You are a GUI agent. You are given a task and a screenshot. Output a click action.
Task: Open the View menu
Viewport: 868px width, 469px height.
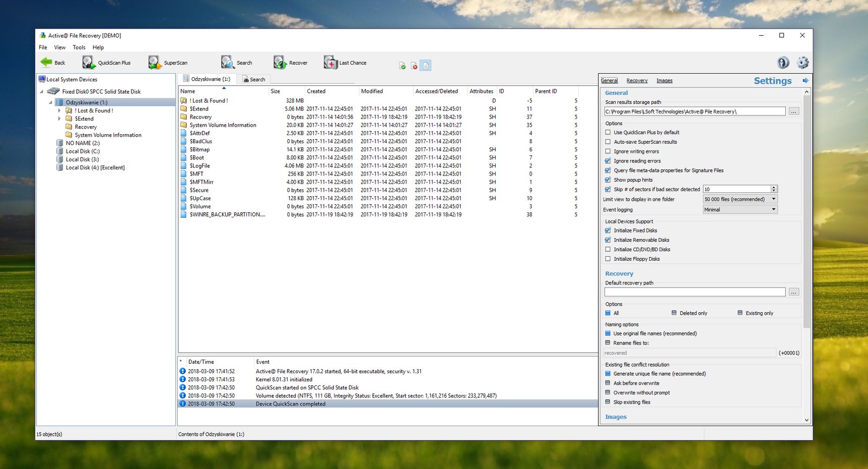coord(60,47)
